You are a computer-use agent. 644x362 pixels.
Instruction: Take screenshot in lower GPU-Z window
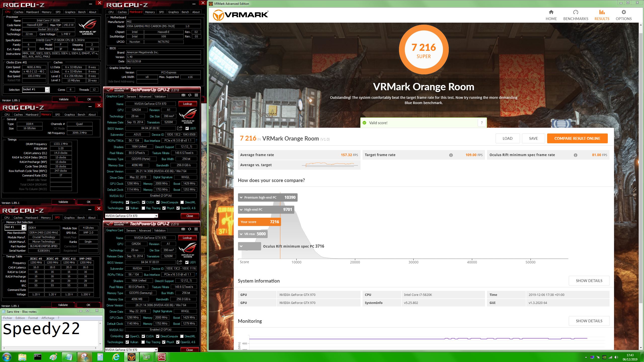click(x=183, y=229)
